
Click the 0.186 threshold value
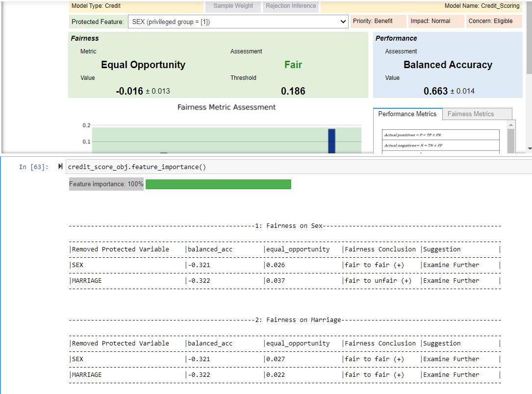point(293,91)
